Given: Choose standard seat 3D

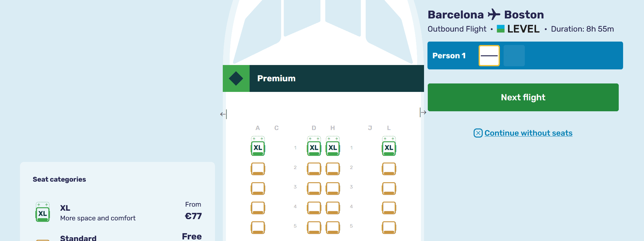Looking at the screenshot, I should coord(314,188).
